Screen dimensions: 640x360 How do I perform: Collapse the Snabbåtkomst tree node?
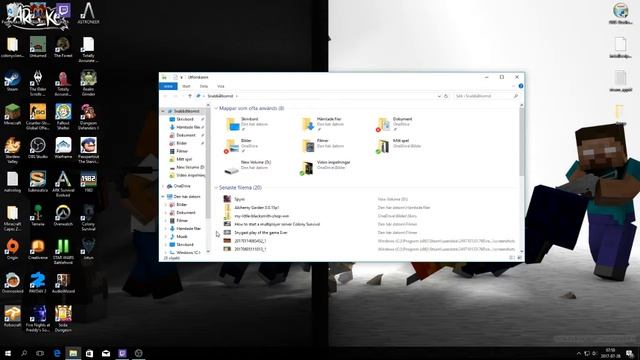[x=163, y=111]
